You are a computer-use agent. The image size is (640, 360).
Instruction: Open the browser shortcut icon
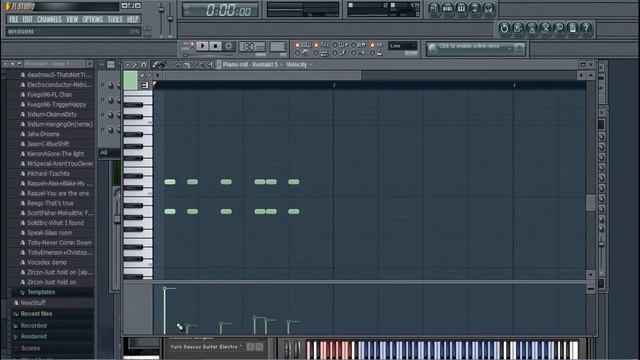click(x=475, y=8)
